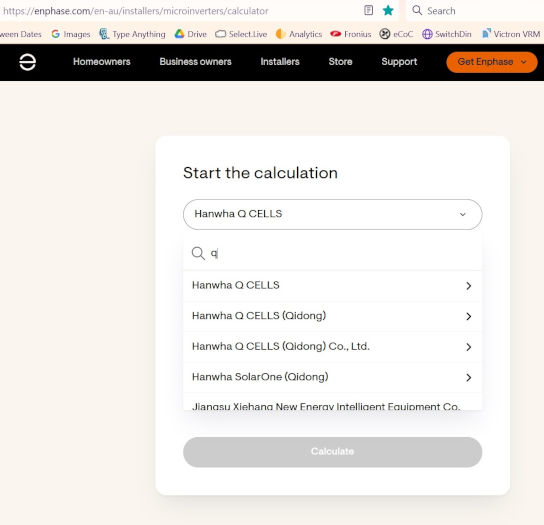Expand chevron on Hanwha Q CELLS (Qidong) row

pyautogui.click(x=468, y=316)
